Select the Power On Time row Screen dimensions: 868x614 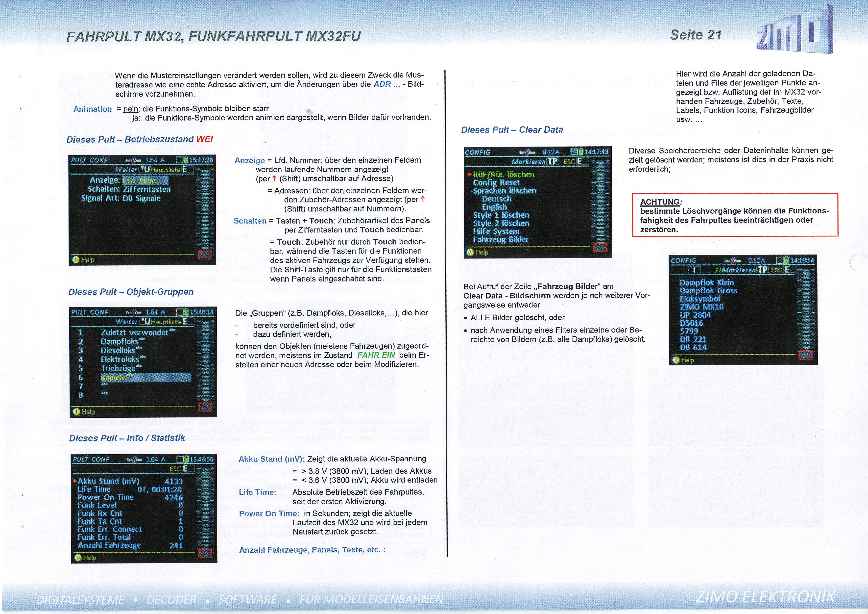coord(130,497)
